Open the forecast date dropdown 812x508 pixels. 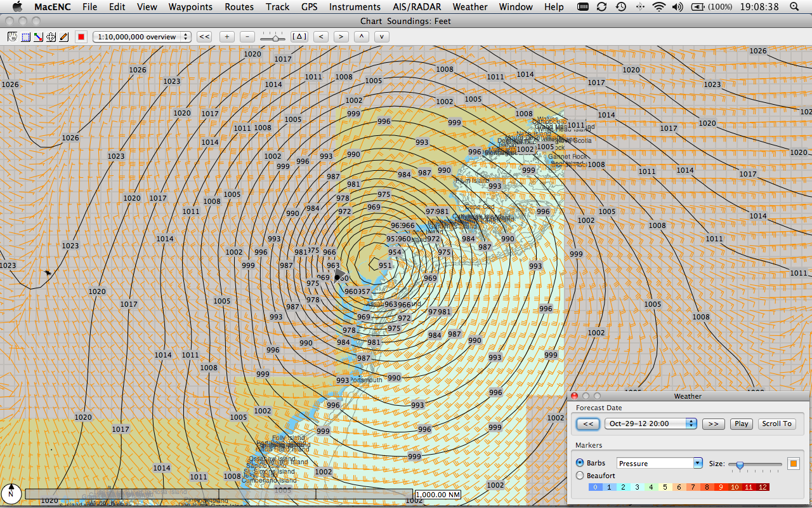point(650,424)
